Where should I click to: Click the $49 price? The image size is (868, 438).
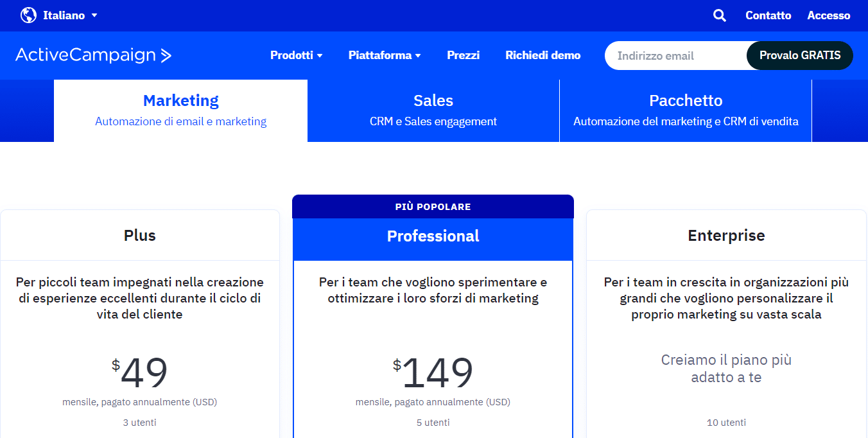tap(140, 372)
